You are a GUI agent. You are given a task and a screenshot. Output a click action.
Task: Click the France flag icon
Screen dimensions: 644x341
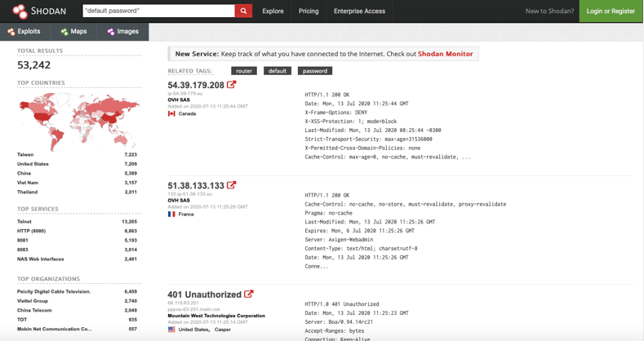pos(171,215)
